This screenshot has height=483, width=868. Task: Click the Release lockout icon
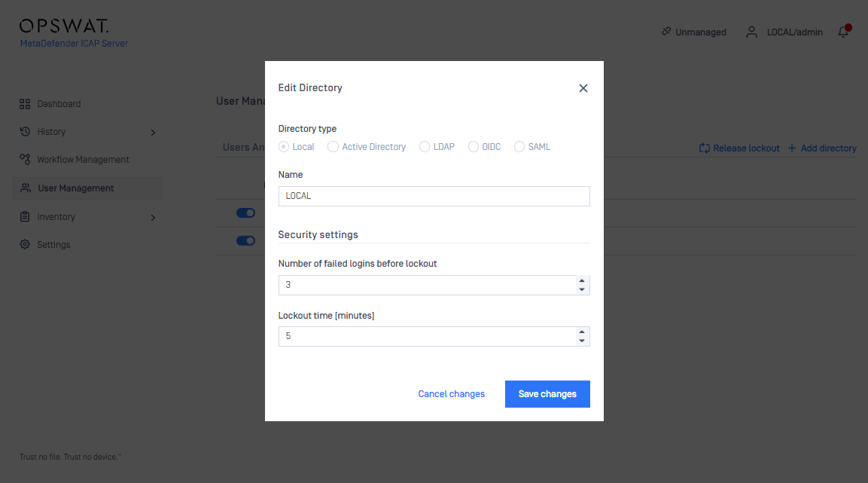point(704,148)
